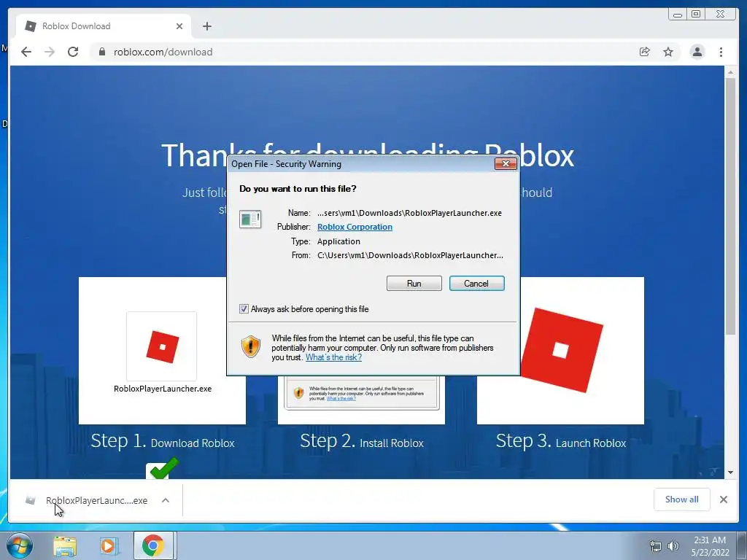Click the scroll down arrow of page

[x=730, y=472]
